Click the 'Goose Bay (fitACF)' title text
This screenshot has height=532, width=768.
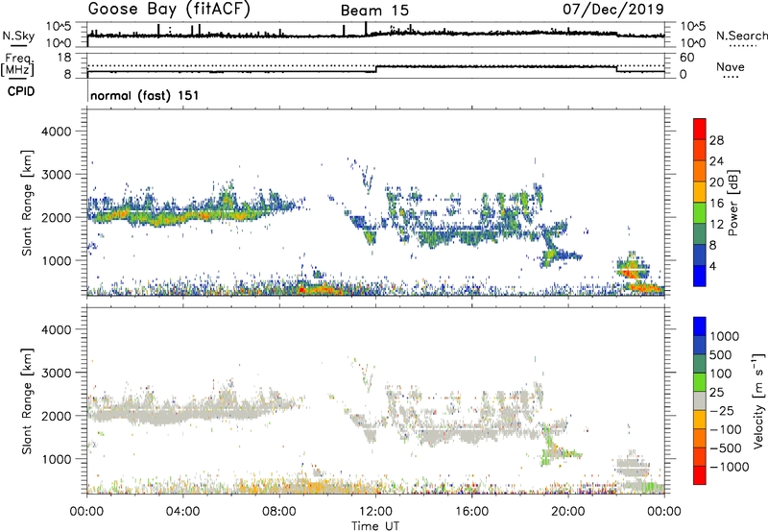169,10
